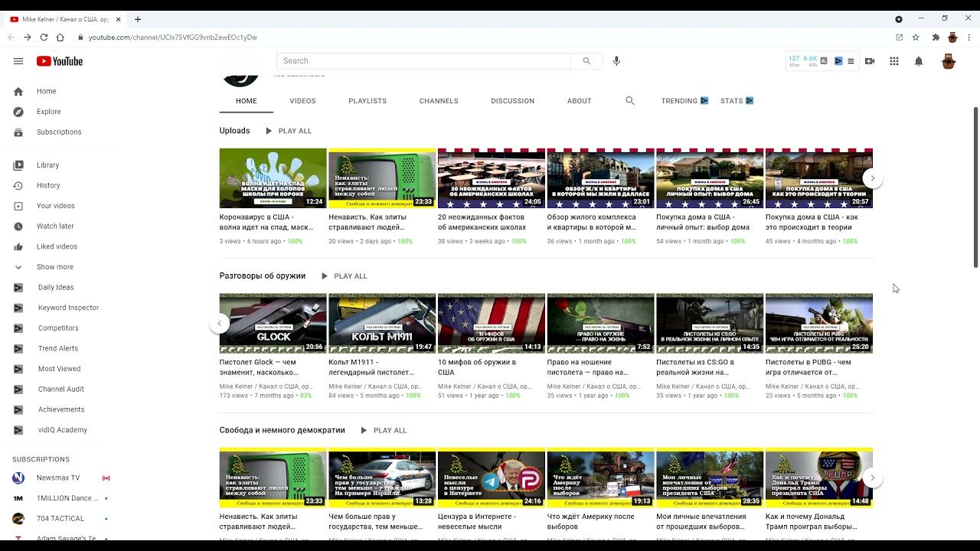The height and width of the screenshot is (551, 980).
Task: Play all Разговоры об оружии videos
Action: pos(343,276)
